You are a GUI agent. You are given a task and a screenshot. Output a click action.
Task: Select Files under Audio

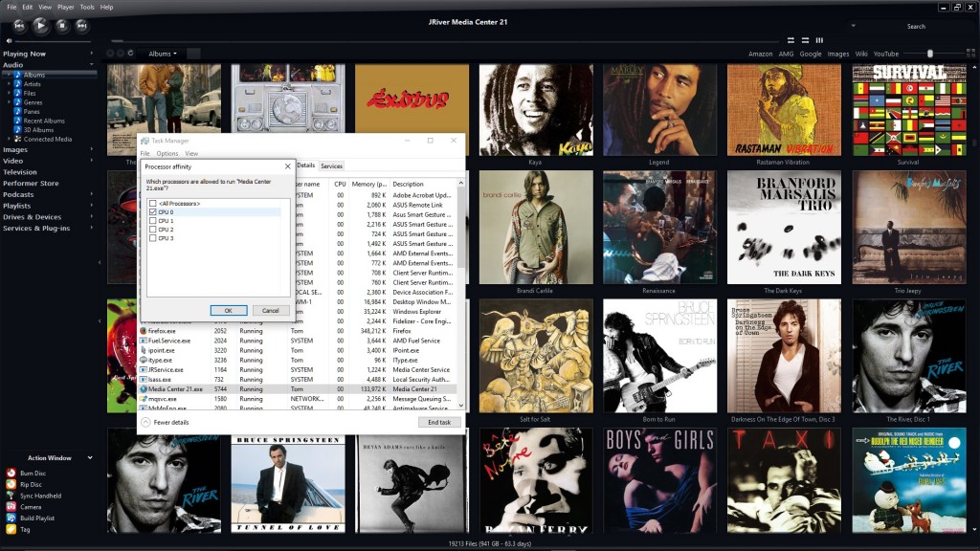(x=30, y=93)
